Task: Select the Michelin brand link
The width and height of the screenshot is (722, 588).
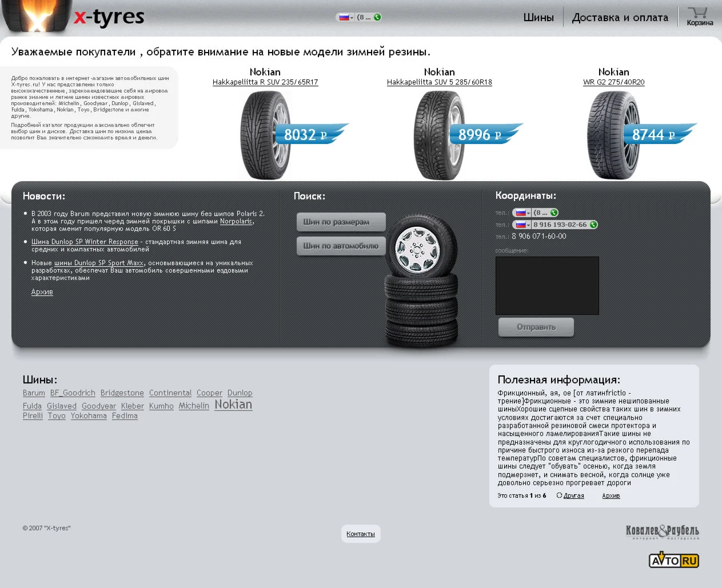Action: [x=194, y=406]
